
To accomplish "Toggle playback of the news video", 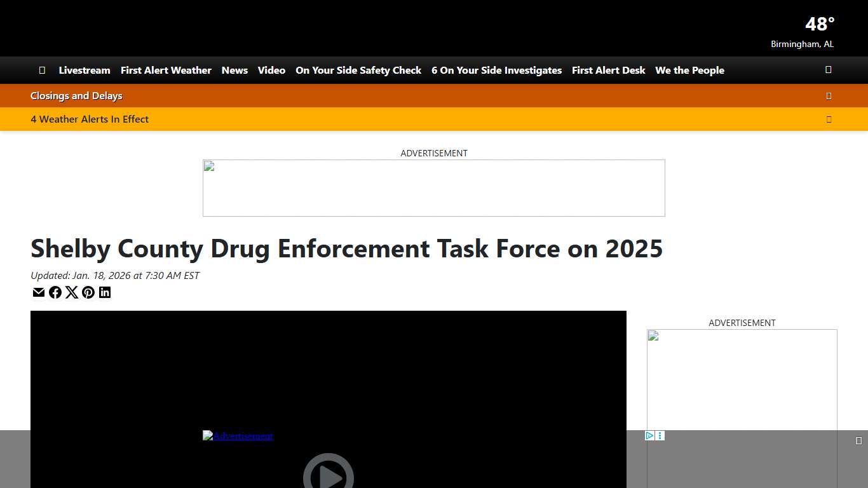I will click(x=329, y=475).
